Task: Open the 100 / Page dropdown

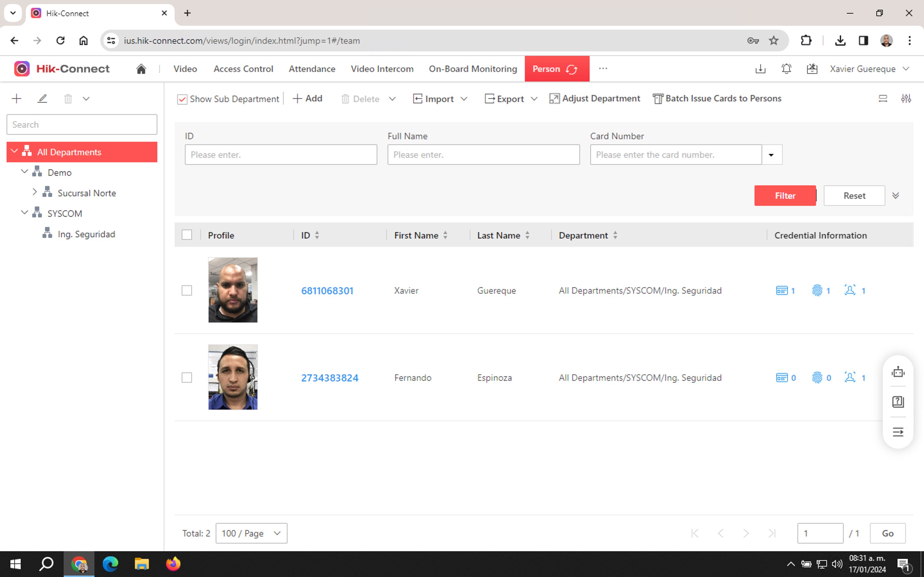Action: tap(251, 533)
